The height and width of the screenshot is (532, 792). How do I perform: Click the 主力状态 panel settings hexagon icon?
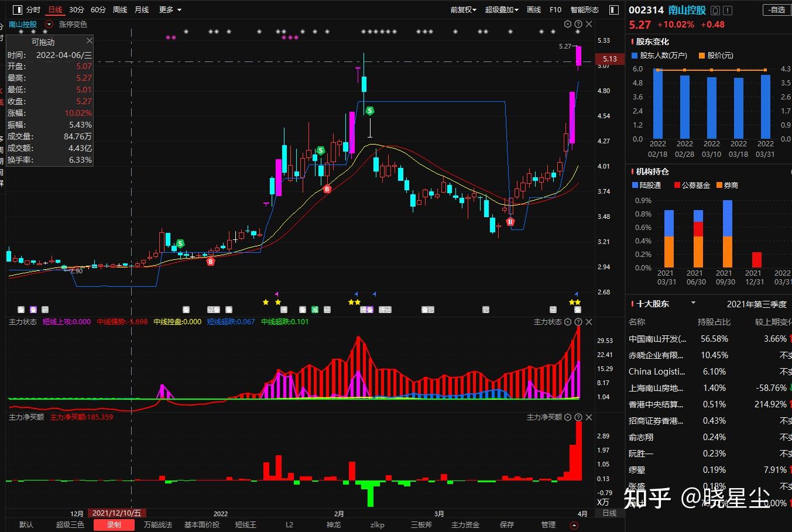(x=568, y=322)
